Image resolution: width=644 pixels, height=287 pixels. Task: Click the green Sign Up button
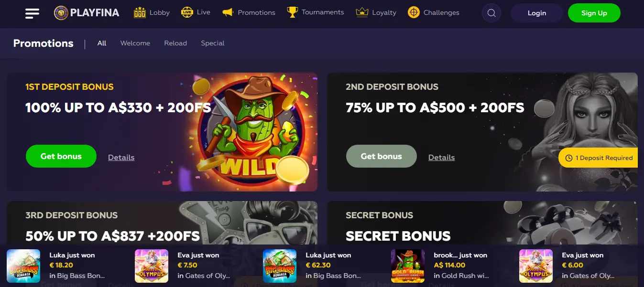594,13
